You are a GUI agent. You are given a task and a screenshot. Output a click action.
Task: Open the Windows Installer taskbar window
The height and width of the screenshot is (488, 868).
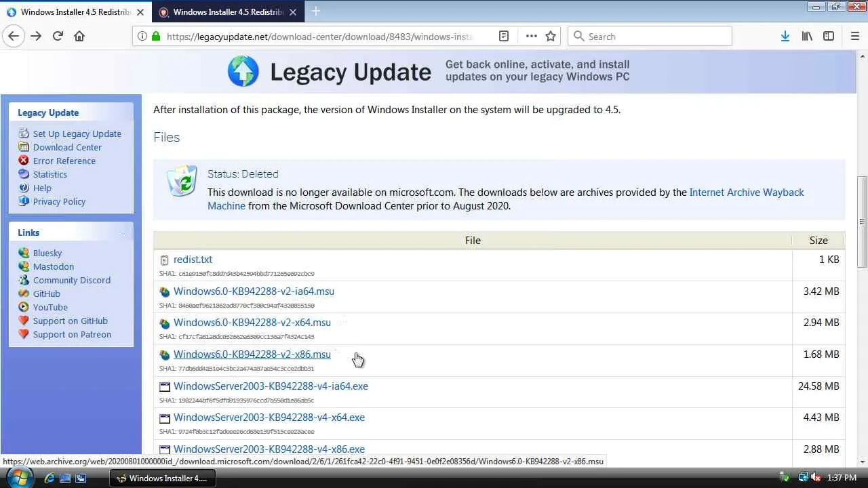coord(162,478)
